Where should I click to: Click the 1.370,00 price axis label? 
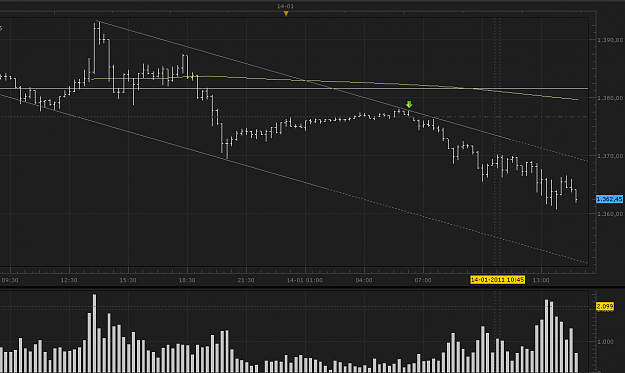point(610,156)
